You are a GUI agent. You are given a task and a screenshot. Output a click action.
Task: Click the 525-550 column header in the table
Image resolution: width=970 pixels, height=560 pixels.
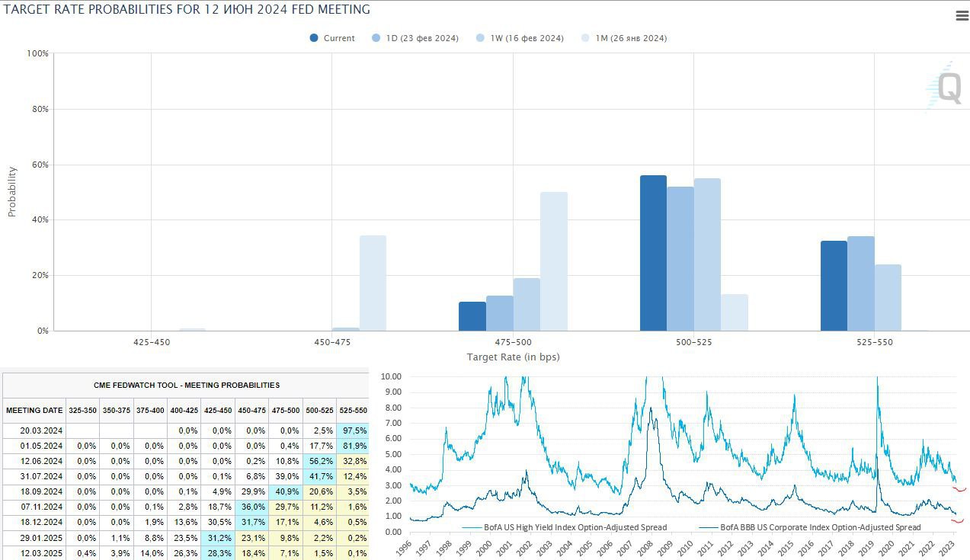tap(353, 410)
